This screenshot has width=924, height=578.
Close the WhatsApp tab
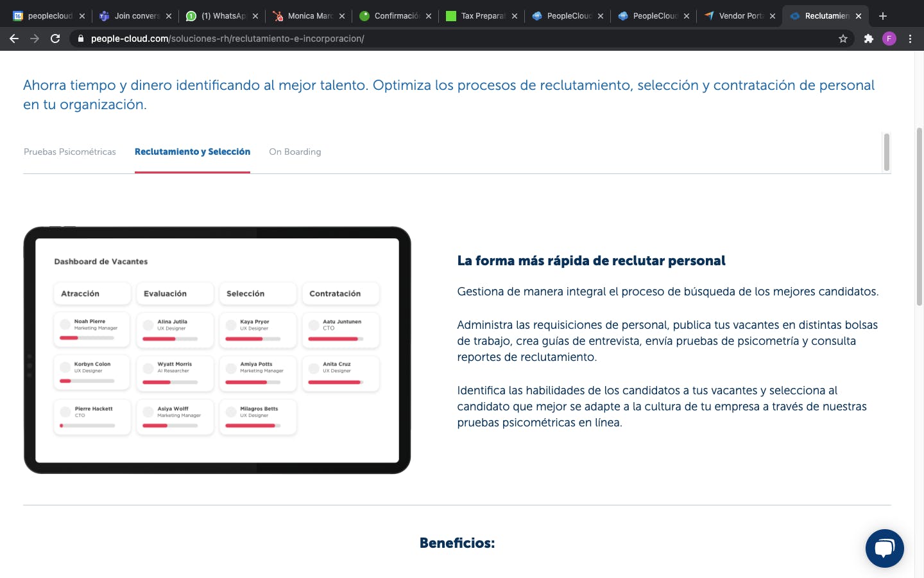point(255,16)
